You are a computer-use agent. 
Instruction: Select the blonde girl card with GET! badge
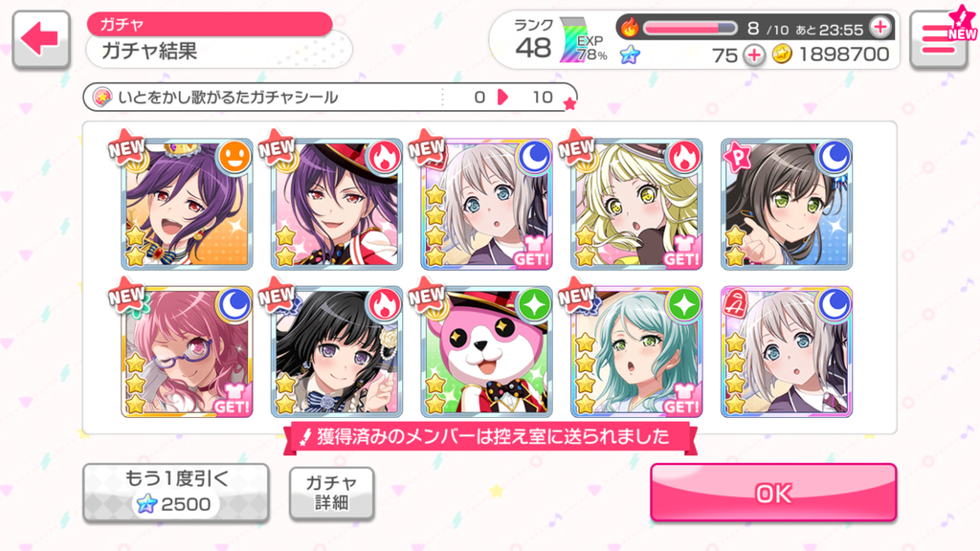[x=636, y=205]
